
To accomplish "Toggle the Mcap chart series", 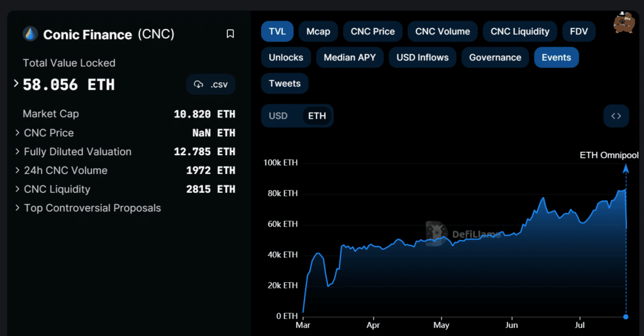I will coord(318,31).
